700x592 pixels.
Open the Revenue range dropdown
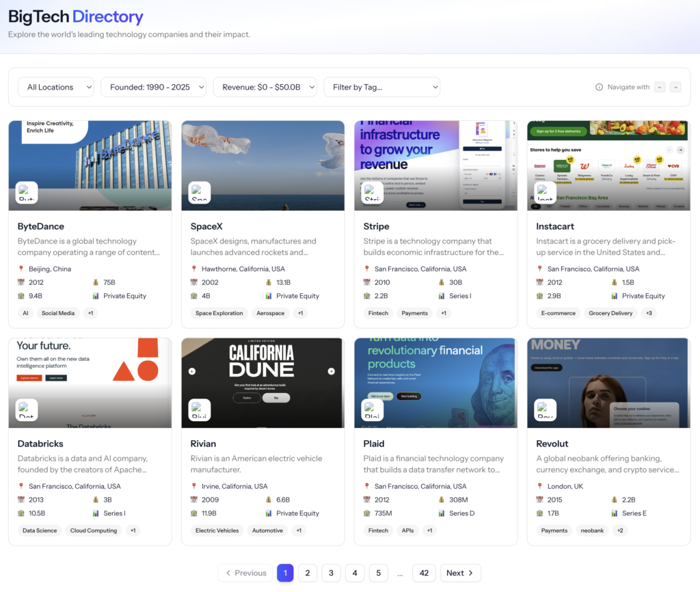click(265, 87)
